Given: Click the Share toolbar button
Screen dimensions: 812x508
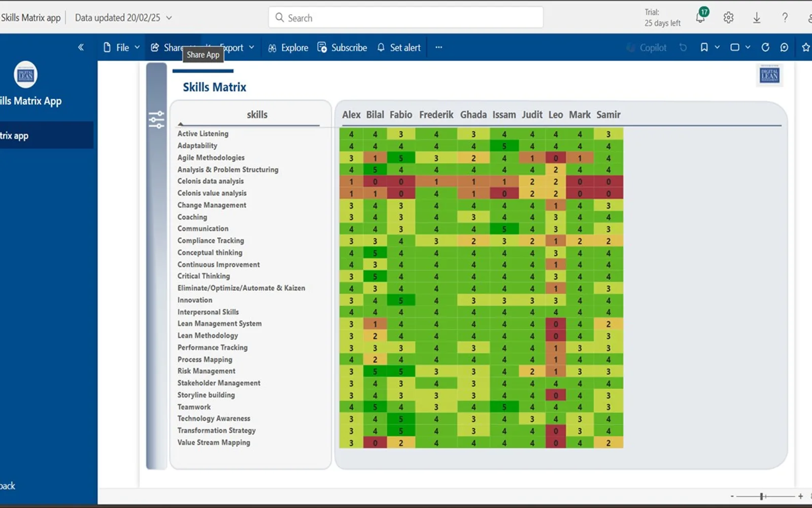Looking at the screenshot, I should [166, 47].
